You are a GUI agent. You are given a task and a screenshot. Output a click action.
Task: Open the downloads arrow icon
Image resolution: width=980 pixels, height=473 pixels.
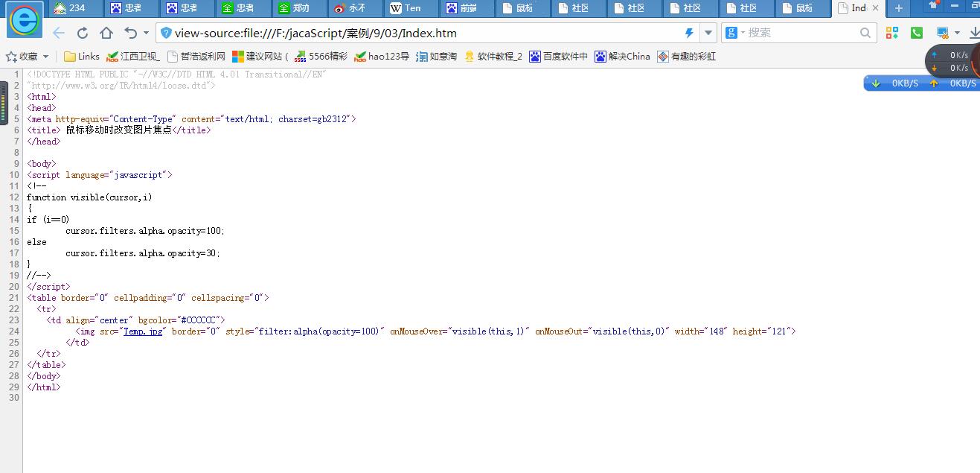click(973, 33)
